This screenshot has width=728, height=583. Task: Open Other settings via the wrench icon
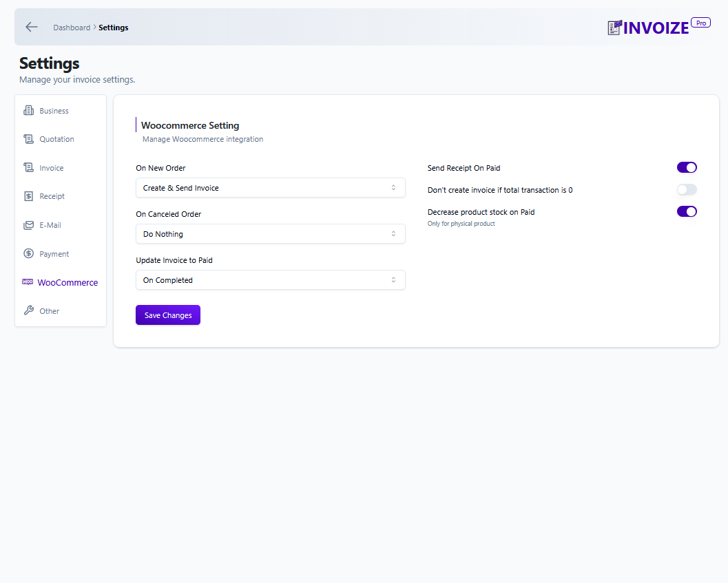click(28, 310)
